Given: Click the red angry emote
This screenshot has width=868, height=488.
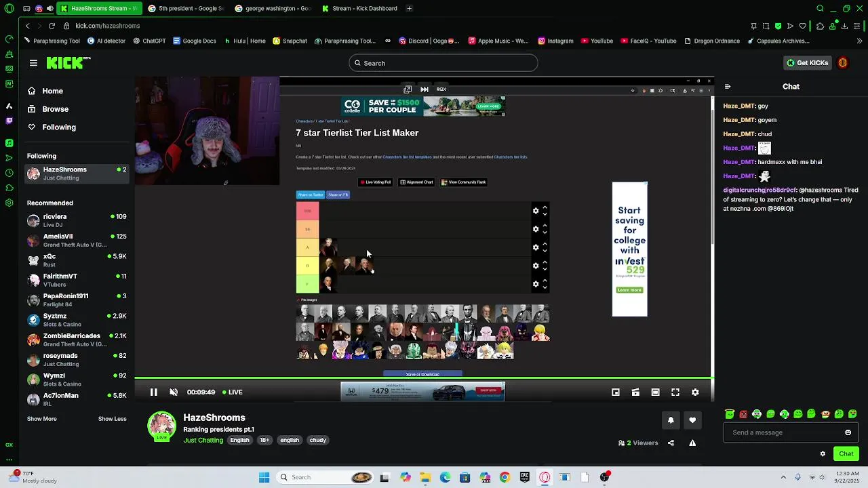Looking at the screenshot, I should [743, 414].
